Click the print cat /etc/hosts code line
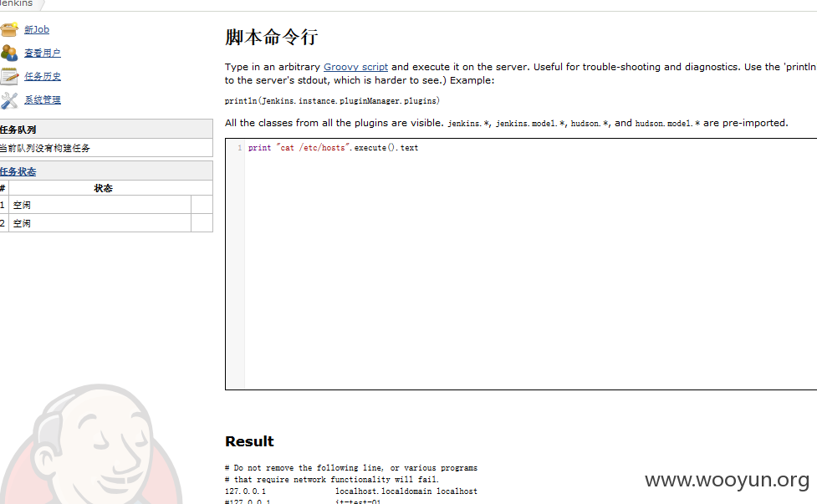The height and width of the screenshot is (504, 817). click(333, 148)
